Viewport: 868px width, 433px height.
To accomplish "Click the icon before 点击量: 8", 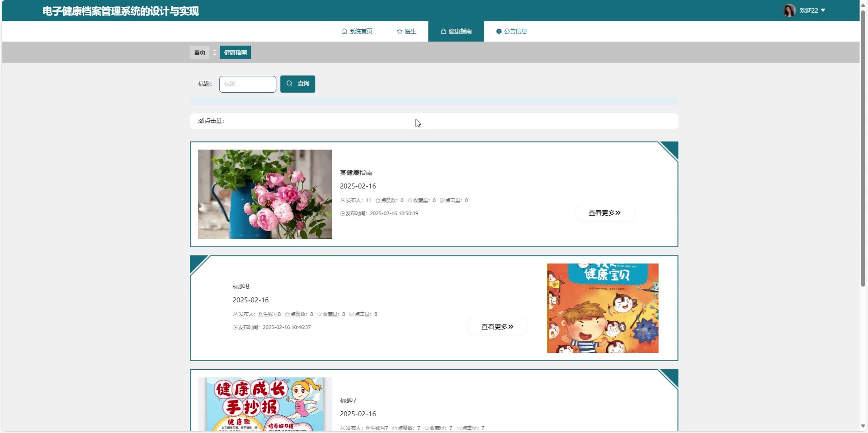I will (x=351, y=314).
